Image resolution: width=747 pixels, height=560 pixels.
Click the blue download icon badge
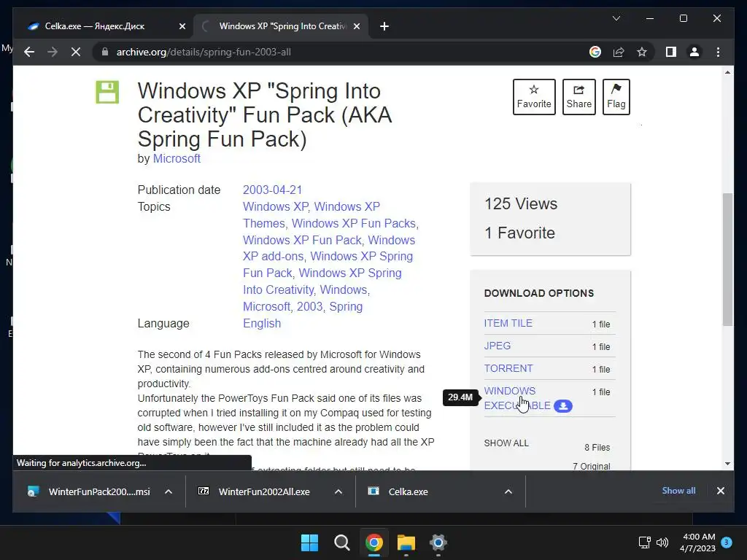563,405
